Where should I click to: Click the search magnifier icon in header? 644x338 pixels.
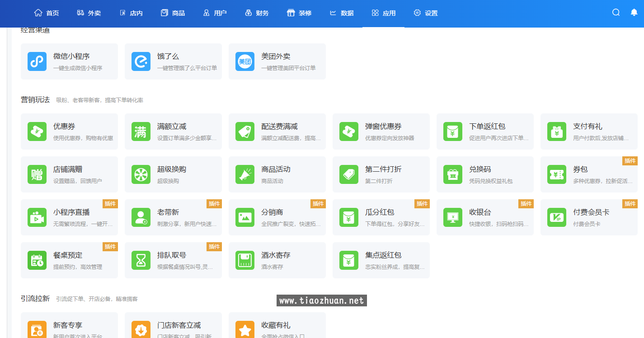pyautogui.click(x=616, y=13)
